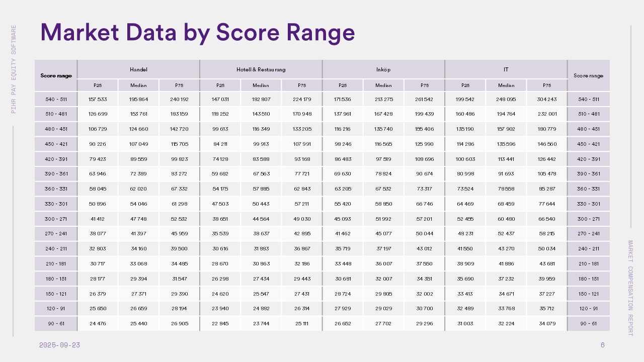The width and height of the screenshot is (644, 362).
Task: Click the Median subheader under Handel
Action: [x=138, y=85]
